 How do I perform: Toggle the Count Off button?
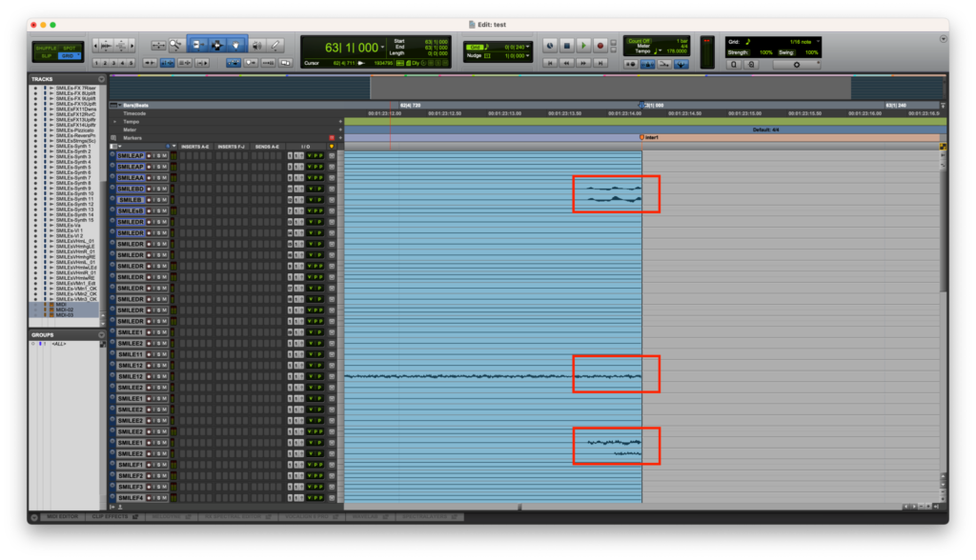[x=640, y=40]
